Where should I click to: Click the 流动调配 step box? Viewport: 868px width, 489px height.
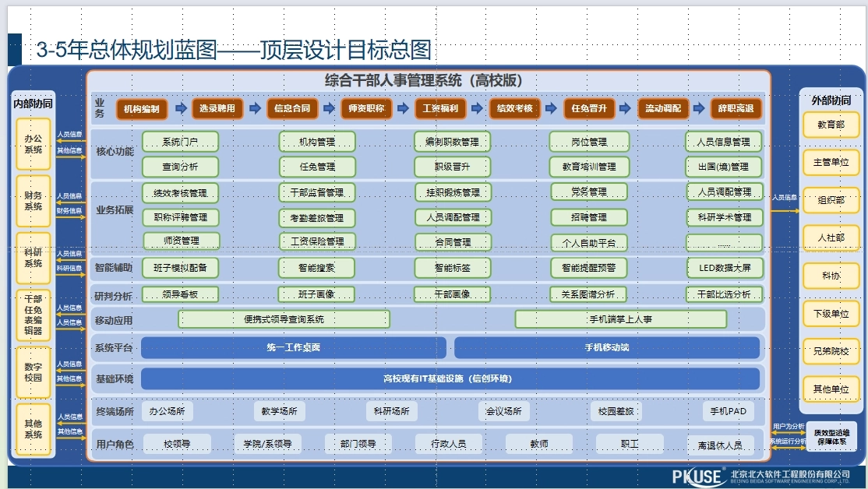[662, 108]
